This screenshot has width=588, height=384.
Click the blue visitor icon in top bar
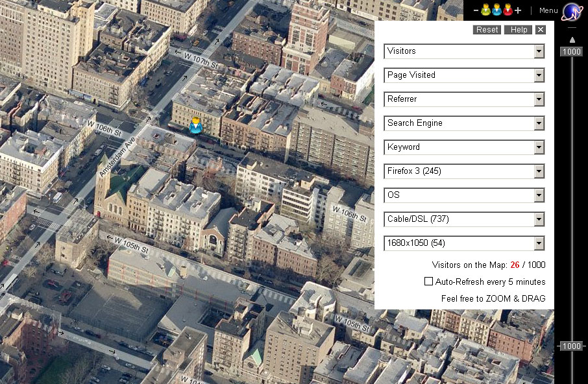[x=496, y=10]
